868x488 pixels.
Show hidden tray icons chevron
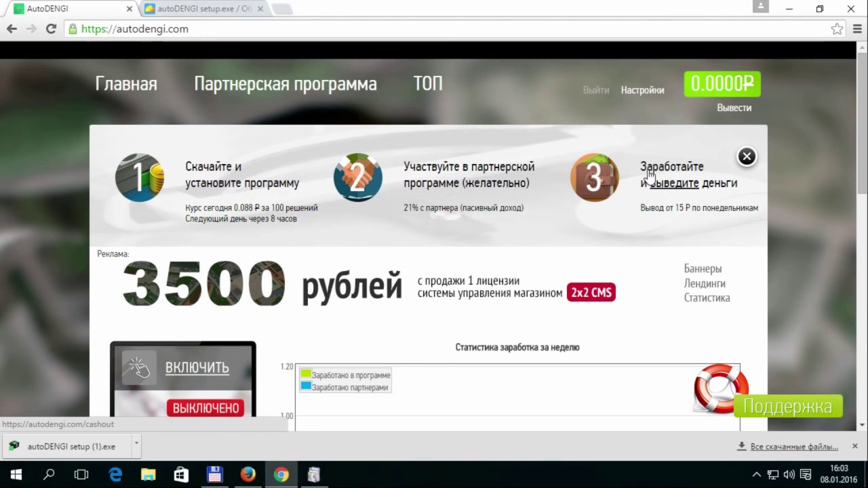point(757,474)
